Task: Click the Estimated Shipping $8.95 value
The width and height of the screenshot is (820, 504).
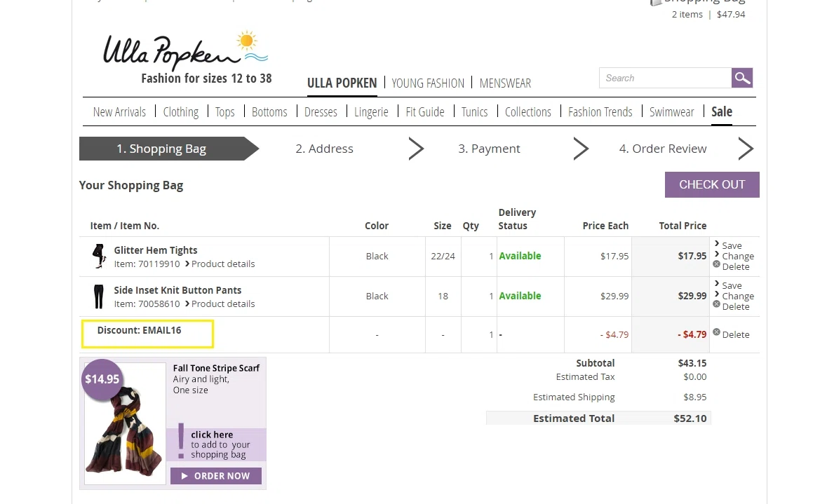Action: pyautogui.click(x=695, y=397)
